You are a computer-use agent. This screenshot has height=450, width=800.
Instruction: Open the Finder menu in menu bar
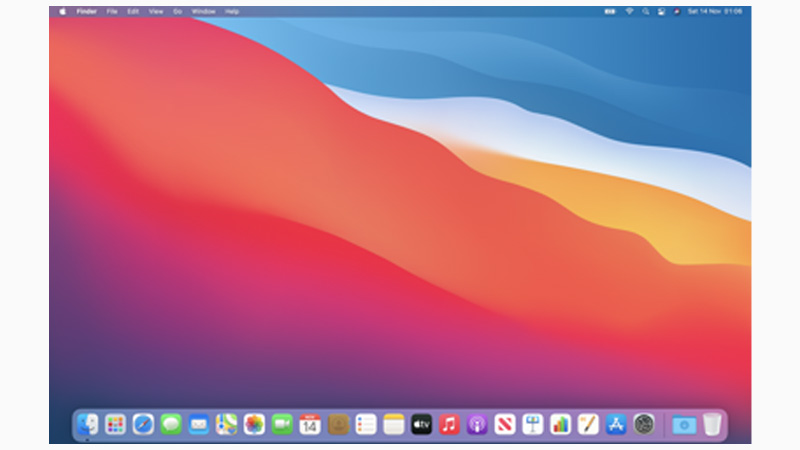coord(87,11)
